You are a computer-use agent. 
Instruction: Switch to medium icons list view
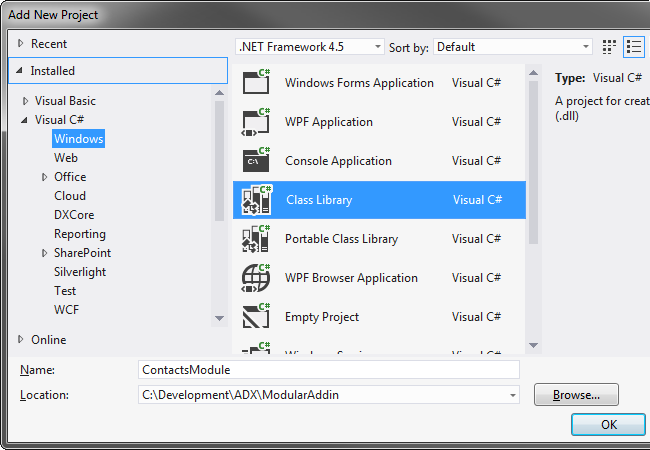(634, 47)
